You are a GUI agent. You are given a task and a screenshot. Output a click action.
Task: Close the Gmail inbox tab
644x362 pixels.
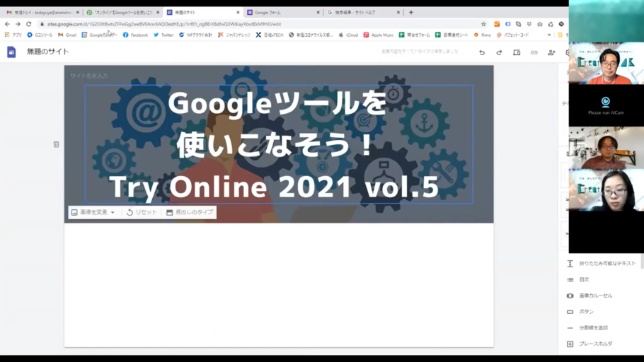78,12
